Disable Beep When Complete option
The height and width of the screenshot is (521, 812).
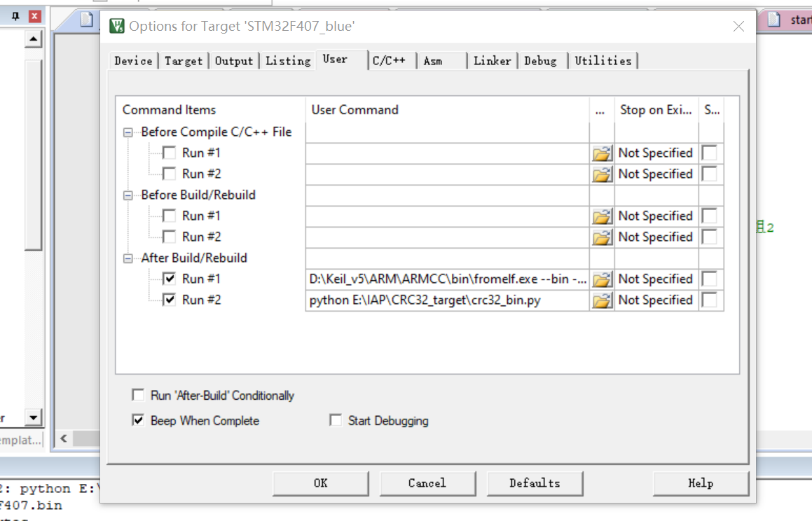138,421
